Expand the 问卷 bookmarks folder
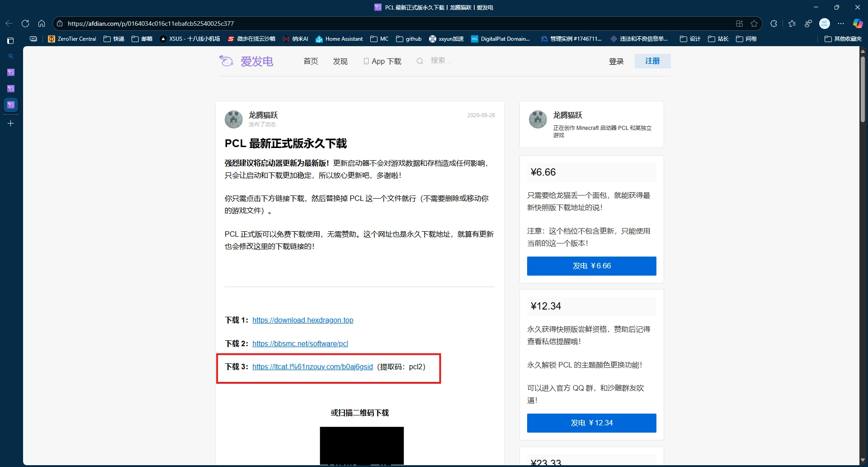Viewport: 868px width, 467px height. coord(746,39)
